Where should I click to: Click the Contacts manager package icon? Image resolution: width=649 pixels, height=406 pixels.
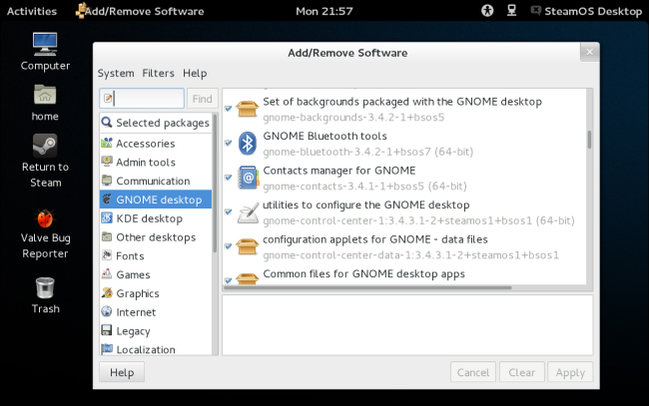248,178
